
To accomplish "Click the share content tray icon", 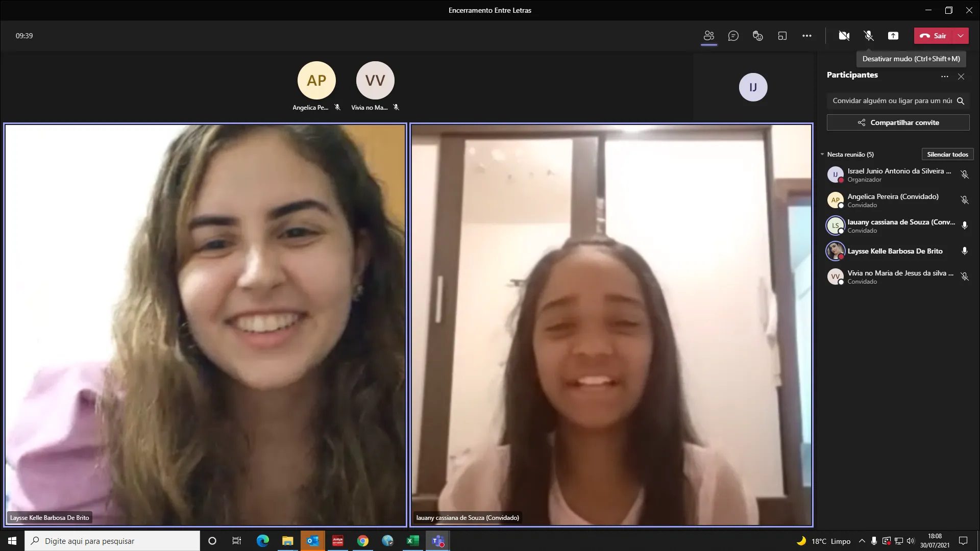I will [893, 36].
